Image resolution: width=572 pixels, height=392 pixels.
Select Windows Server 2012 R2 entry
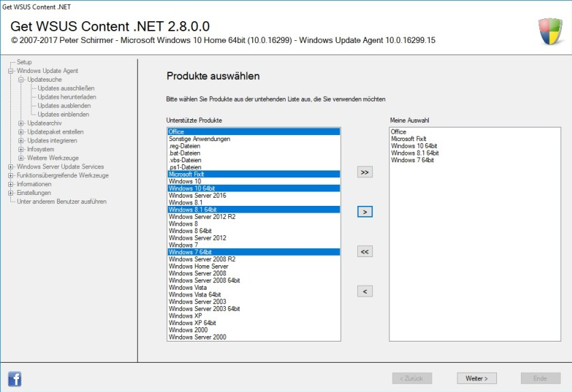(254, 217)
